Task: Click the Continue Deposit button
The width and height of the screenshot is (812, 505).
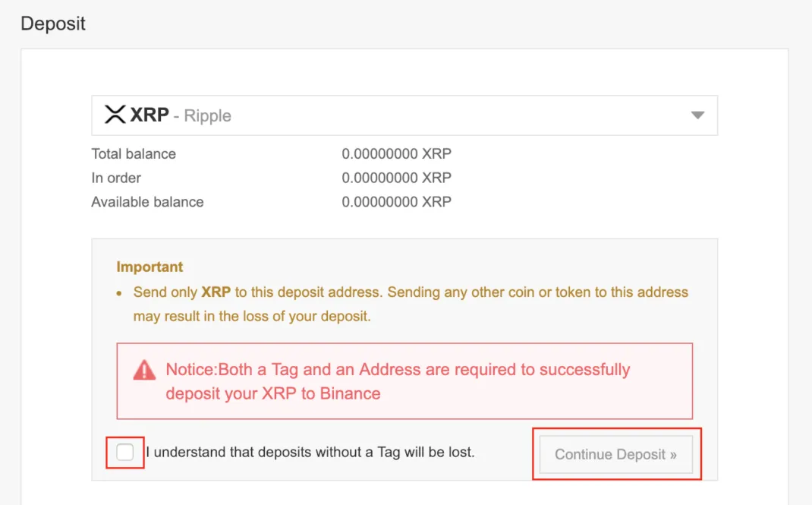Action: pos(615,454)
